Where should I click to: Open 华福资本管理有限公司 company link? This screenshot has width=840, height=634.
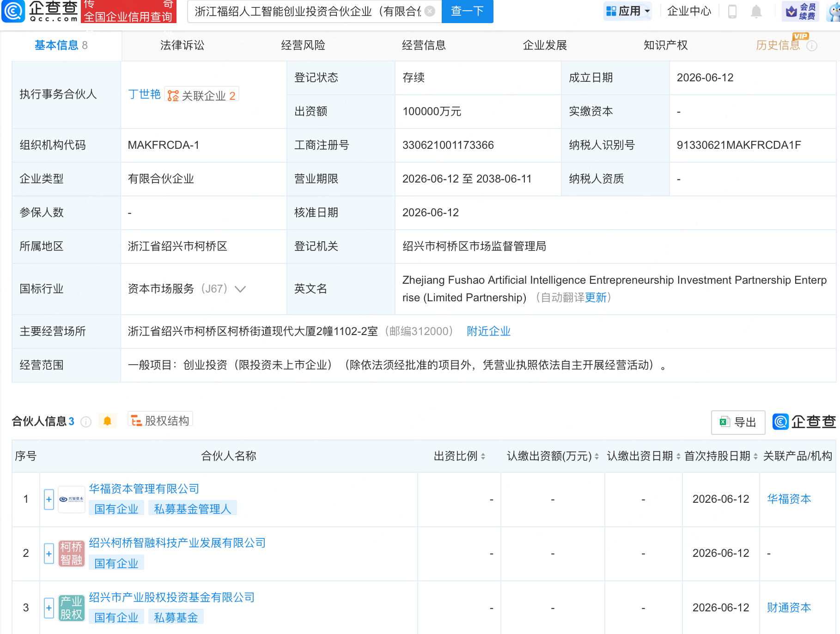point(144,489)
